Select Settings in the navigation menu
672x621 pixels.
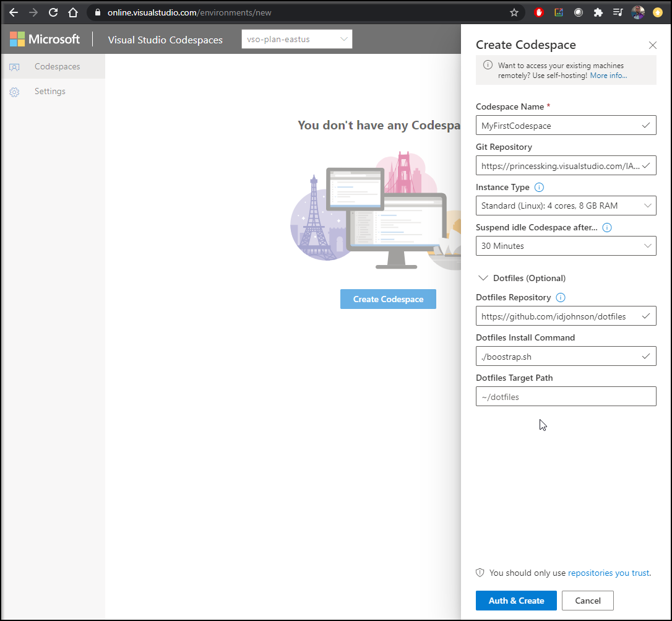(x=50, y=91)
